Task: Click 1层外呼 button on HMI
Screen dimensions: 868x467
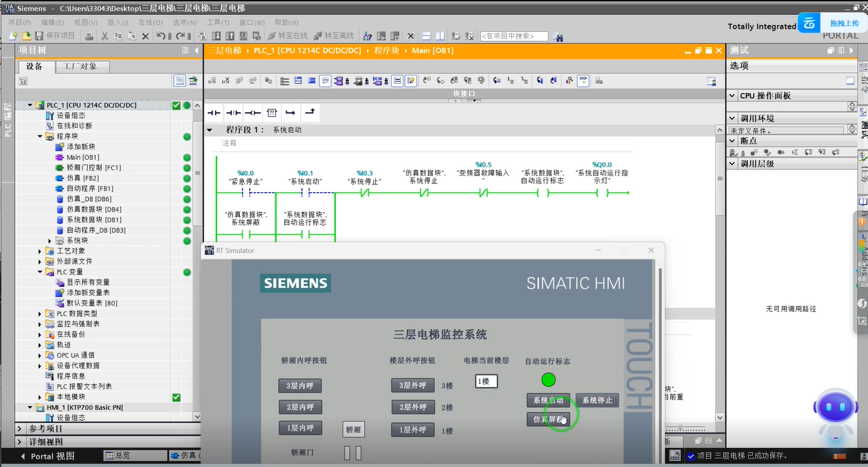Action: tap(413, 430)
